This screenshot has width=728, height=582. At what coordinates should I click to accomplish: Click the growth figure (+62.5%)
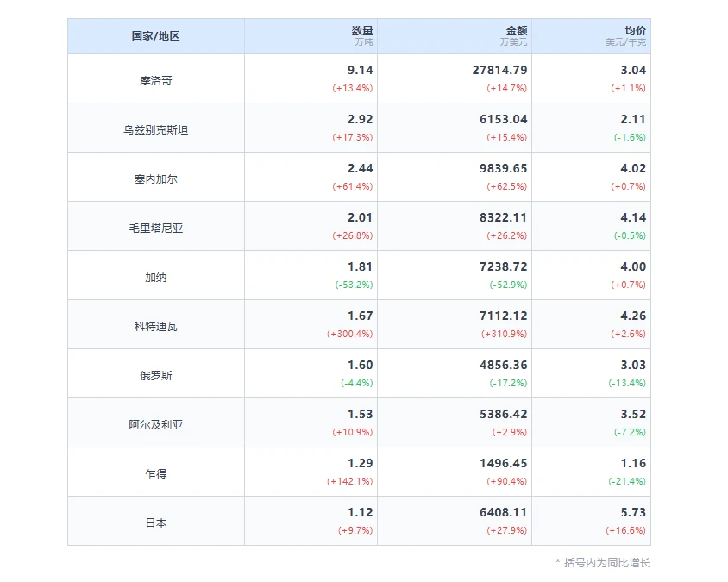[507, 186]
